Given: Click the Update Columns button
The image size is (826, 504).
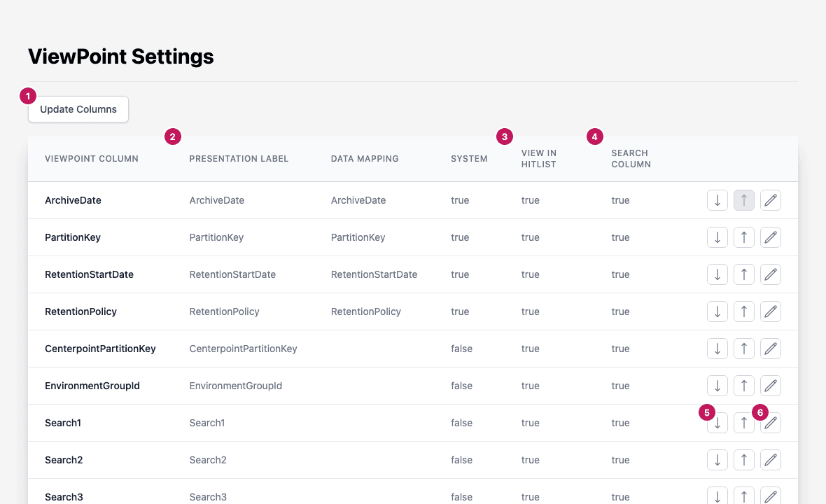Looking at the screenshot, I should click(78, 109).
